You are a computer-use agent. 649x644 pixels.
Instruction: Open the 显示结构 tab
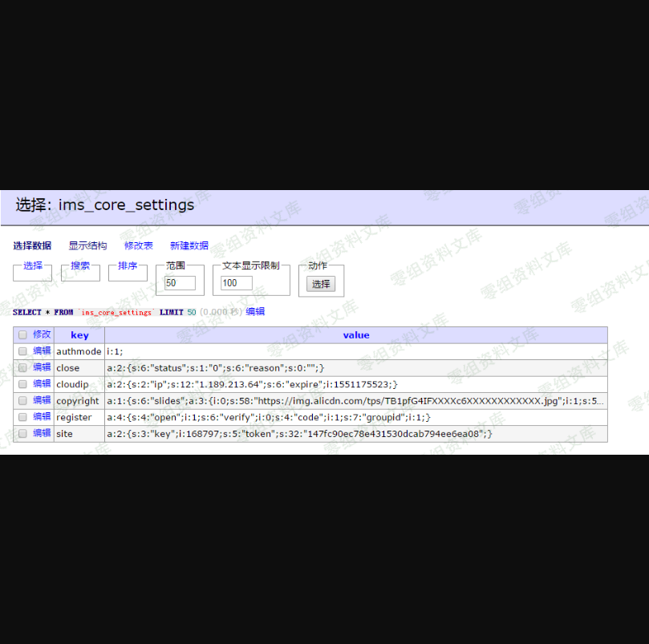click(87, 246)
